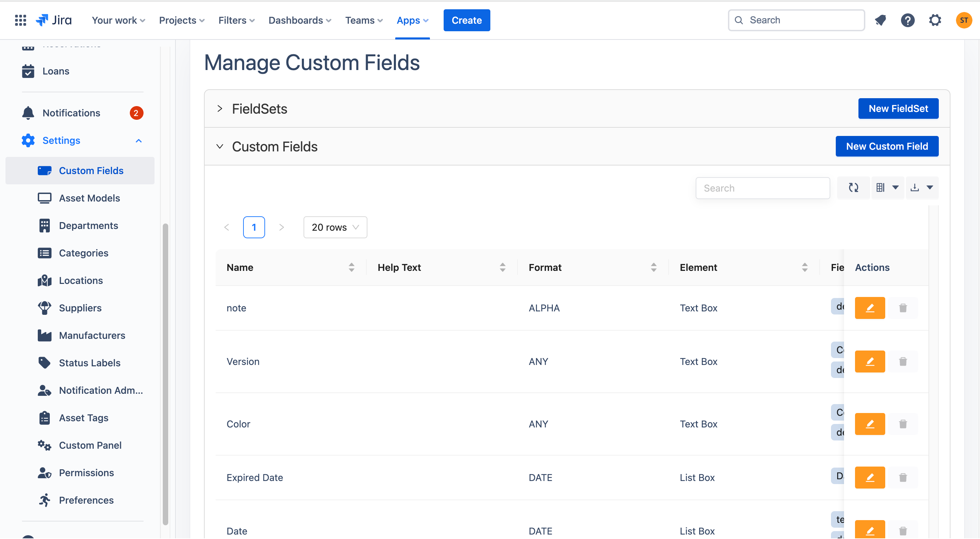Open the column visibility dropdown
Image resolution: width=980 pixels, height=539 pixels.
pyautogui.click(x=887, y=187)
